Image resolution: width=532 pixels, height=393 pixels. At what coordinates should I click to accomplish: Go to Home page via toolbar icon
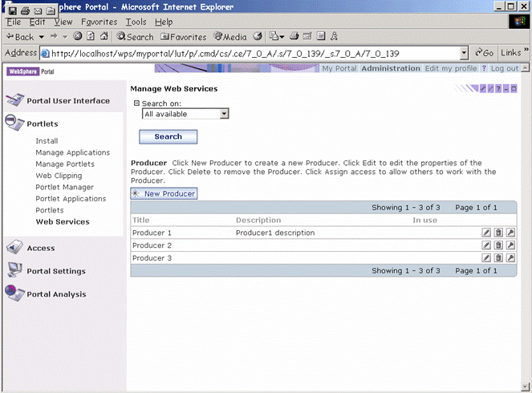[x=104, y=36]
